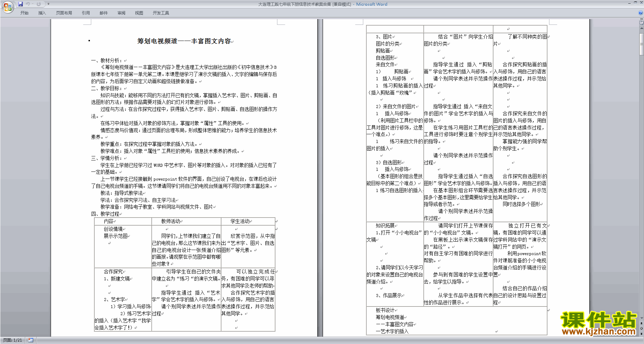644x344 pixels.
Task: Open the 开始 ribbon tab
Action: pyautogui.click(x=24, y=13)
